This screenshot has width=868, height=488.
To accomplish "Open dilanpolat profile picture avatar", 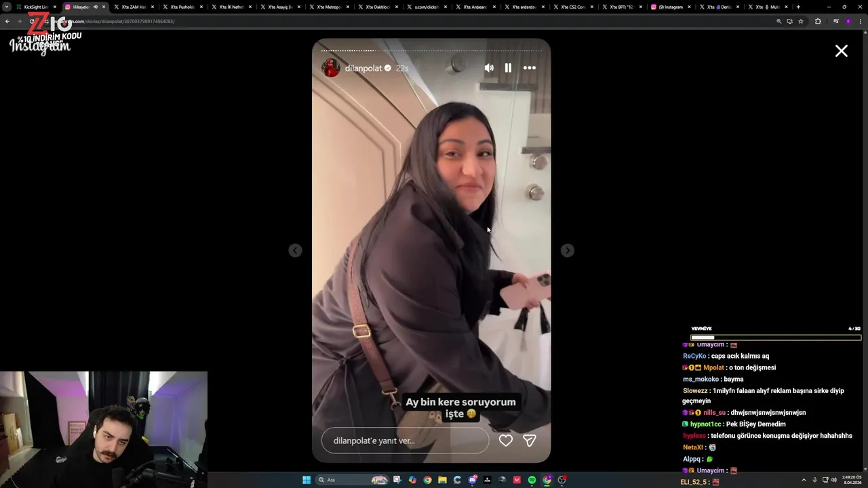I will (330, 68).
